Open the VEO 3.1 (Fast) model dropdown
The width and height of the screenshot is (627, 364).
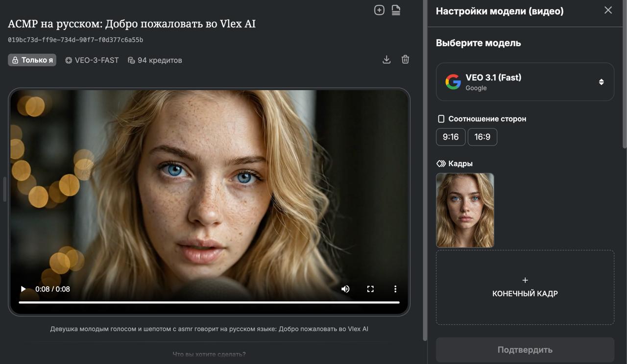(x=525, y=82)
